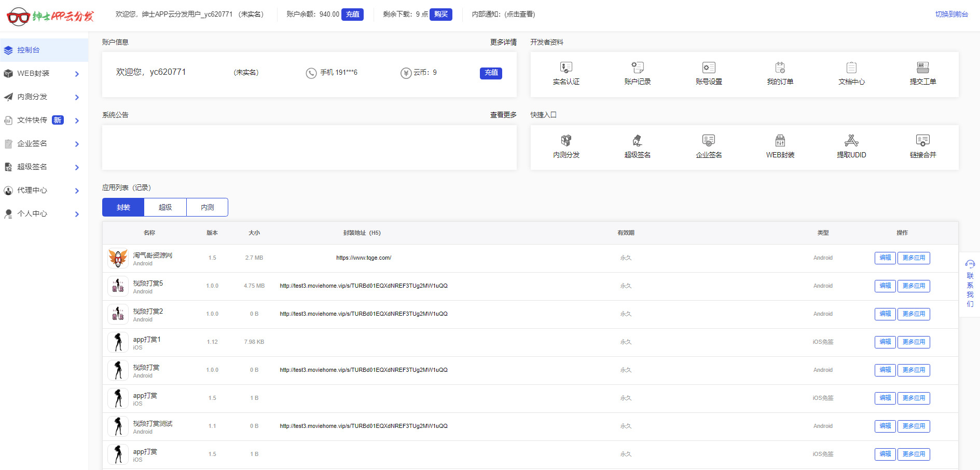Click the 淘气岛资源网 app thumbnail
Viewport: 980px width, 470px height.
(x=118, y=258)
